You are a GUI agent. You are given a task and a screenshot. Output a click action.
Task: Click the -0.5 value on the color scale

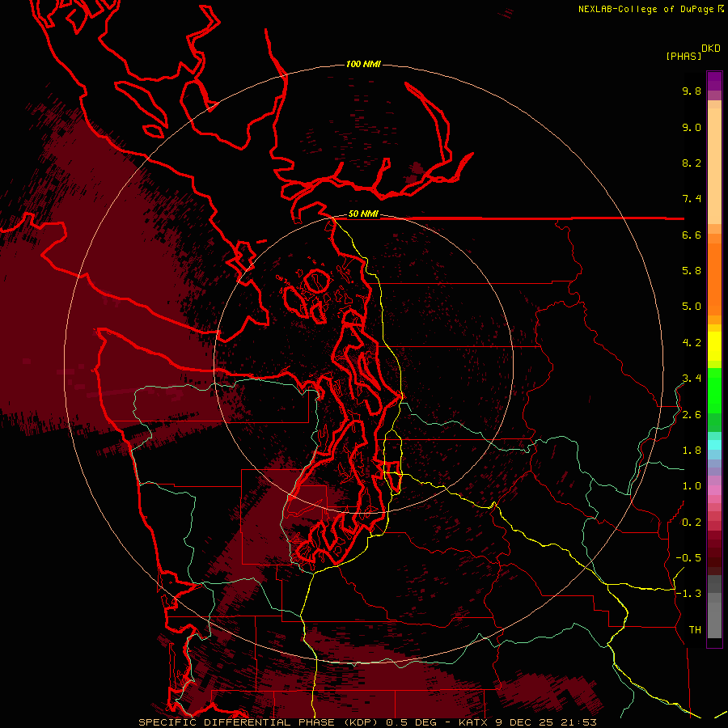pos(688,558)
